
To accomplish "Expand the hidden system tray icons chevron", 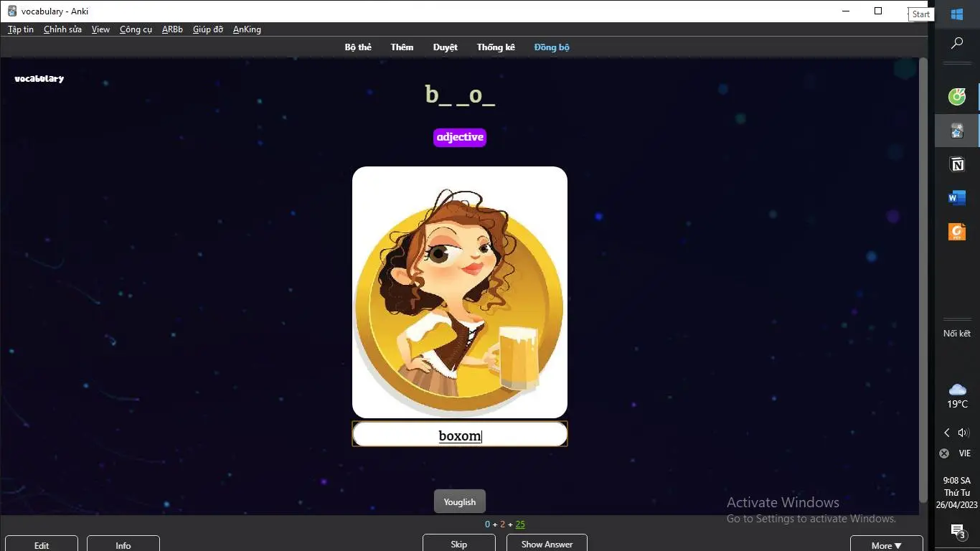I will tap(947, 433).
